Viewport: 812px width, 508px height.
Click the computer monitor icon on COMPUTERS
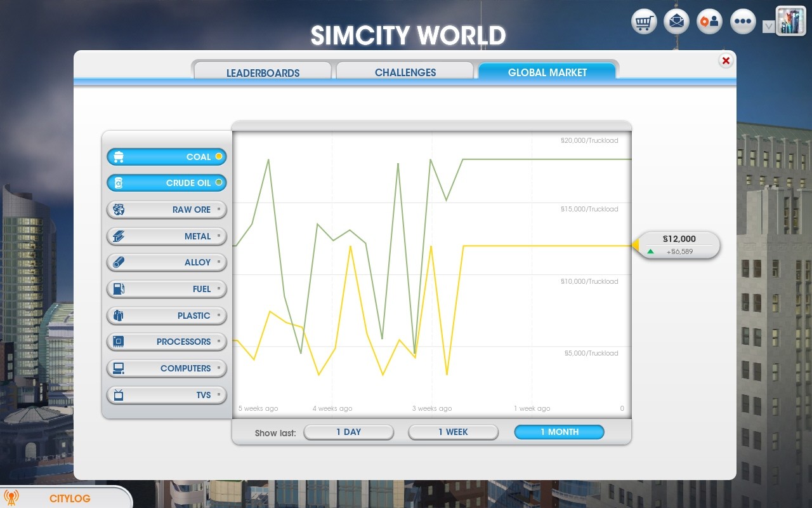(x=120, y=368)
